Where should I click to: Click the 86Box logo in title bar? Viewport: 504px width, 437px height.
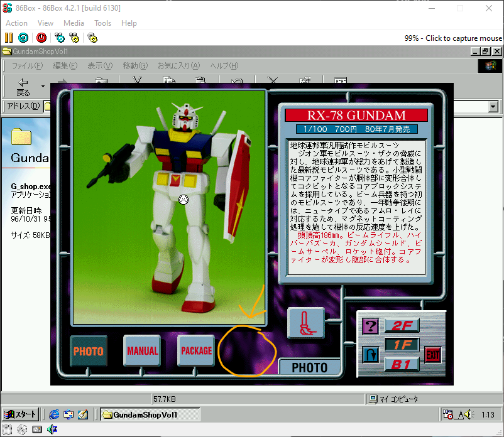(8, 8)
